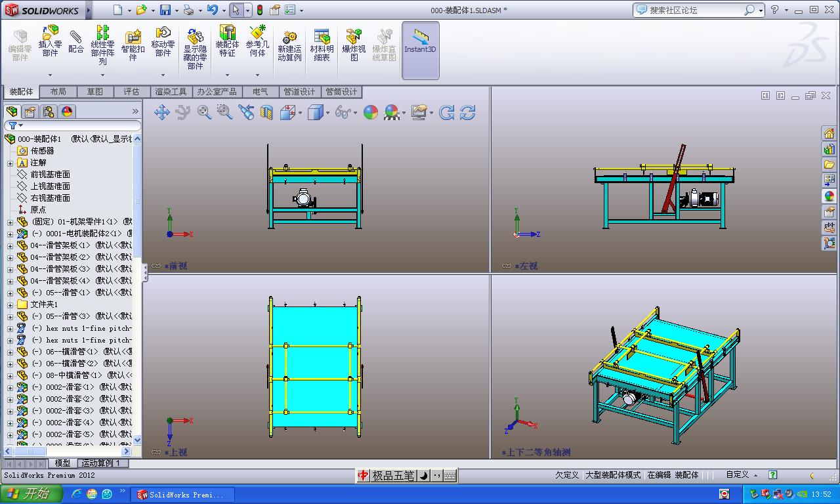The image size is (840, 504).
Task: Click the Zoom to Fit magnifier
Action: coord(204,112)
